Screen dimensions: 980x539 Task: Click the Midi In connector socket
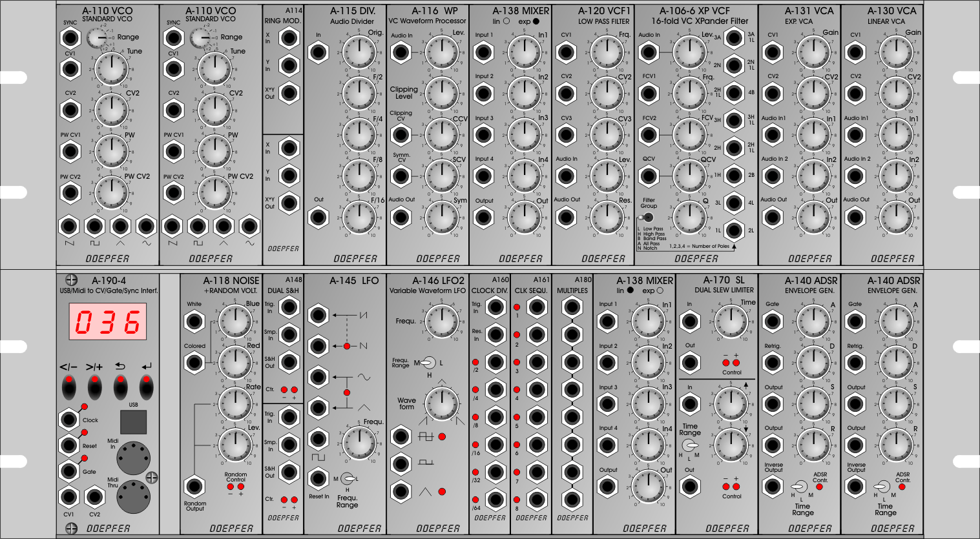point(134,457)
